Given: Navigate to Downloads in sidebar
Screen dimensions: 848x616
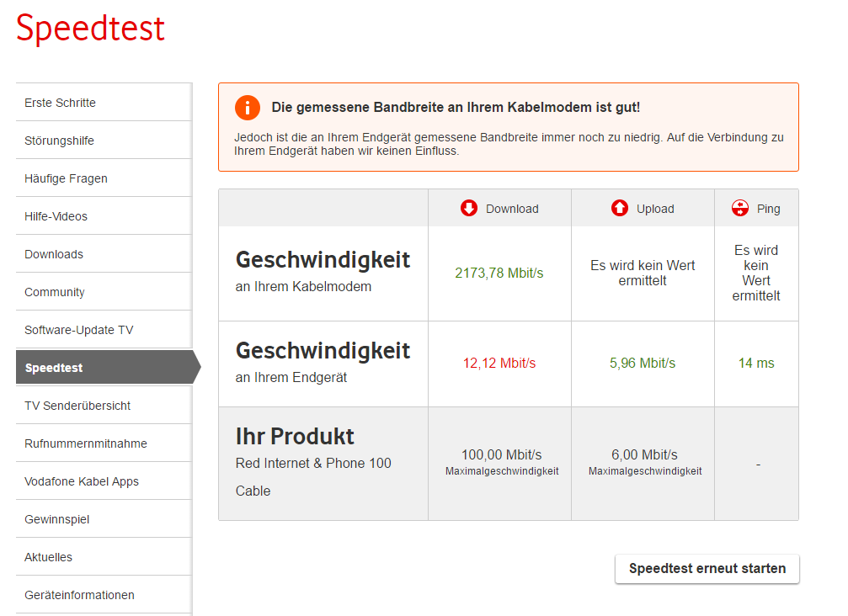Looking at the screenshot, I should click(x=54, y=254).
